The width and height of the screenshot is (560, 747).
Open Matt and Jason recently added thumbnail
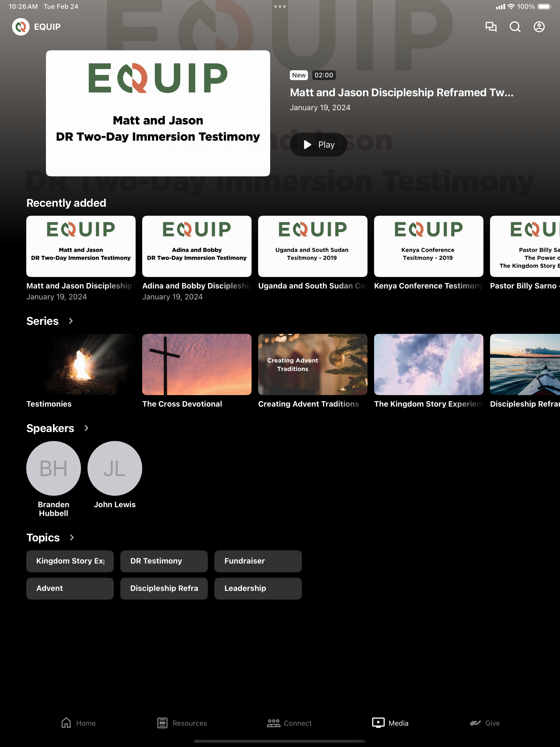click(81, 246)
